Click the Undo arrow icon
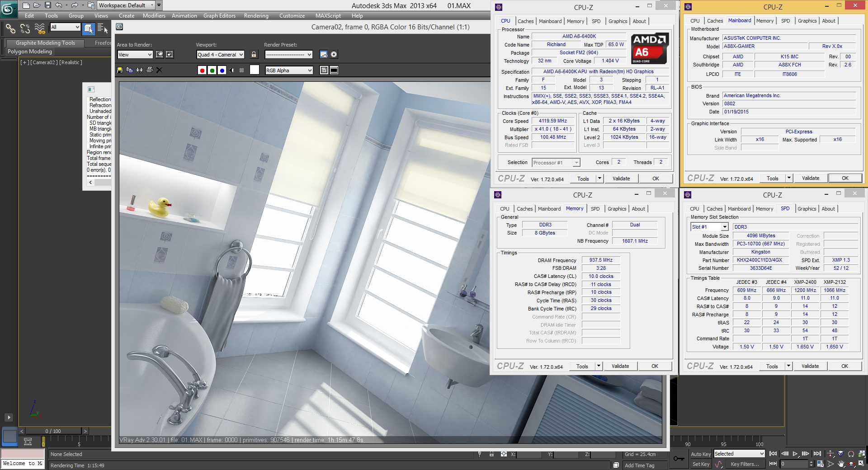 point(59,5)
